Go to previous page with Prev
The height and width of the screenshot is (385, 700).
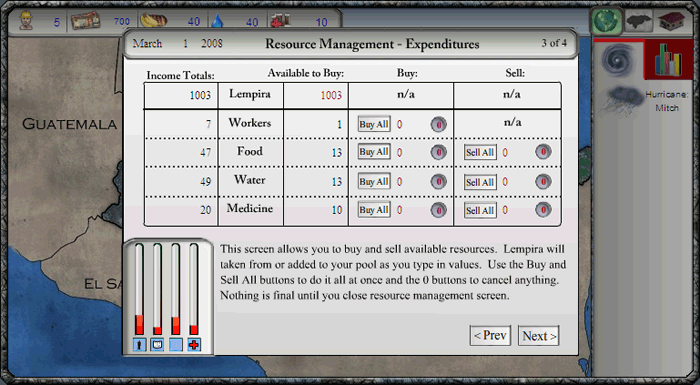490,335
